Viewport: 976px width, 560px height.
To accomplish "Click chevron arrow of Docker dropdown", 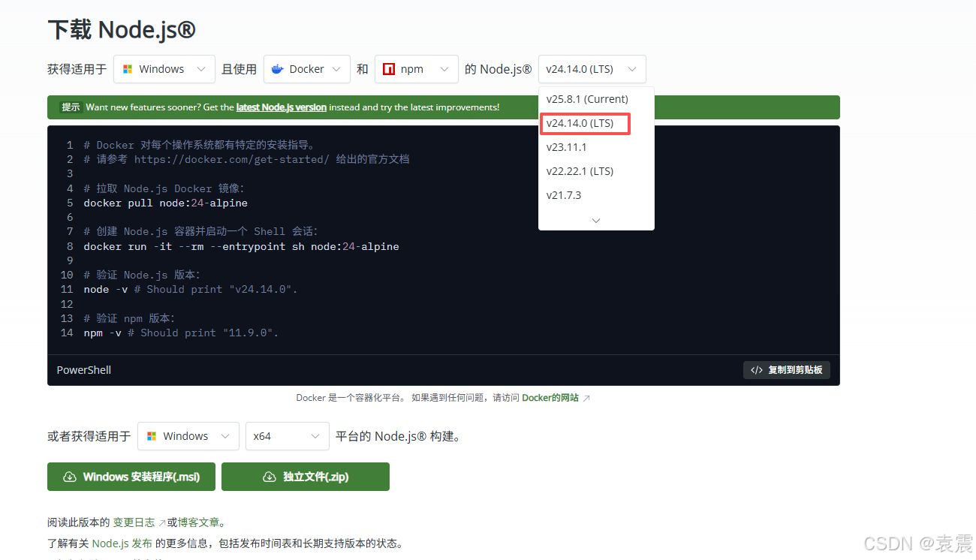I will [x=336, y=69].
